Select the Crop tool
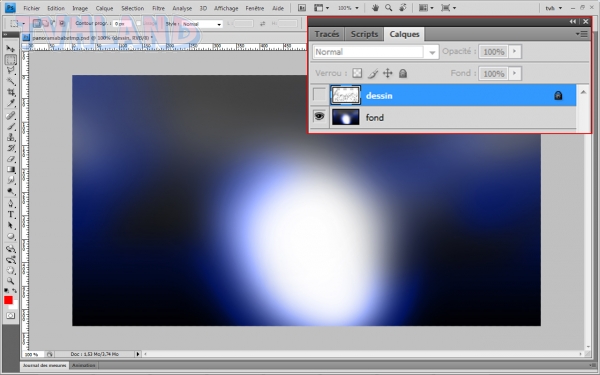 10,92
